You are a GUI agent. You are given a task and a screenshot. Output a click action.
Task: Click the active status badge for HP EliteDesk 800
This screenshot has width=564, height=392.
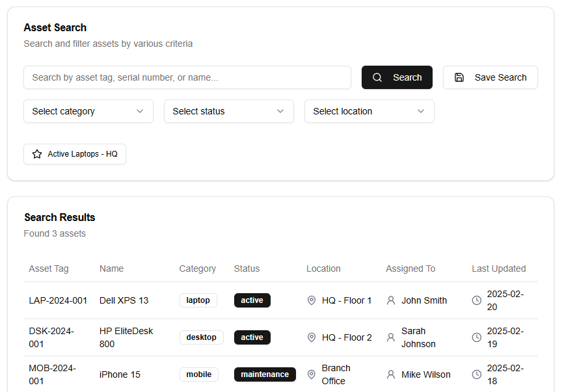point(252,337)
